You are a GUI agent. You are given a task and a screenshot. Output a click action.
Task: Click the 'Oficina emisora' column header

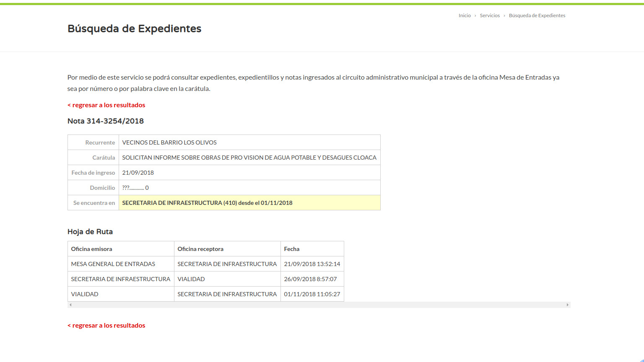click(91, 249)
